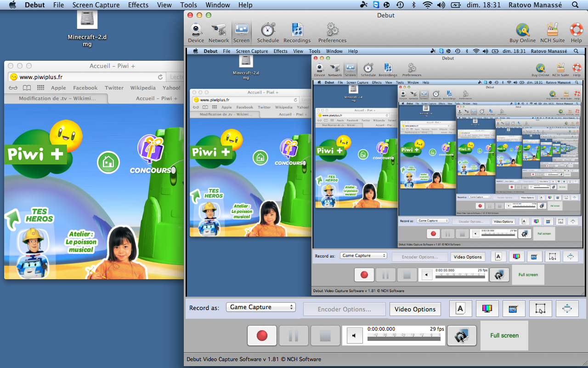588x368 pixels.
Task: Click the Buy Online icon
Action: pyautogui.click(x=522, y=33)
